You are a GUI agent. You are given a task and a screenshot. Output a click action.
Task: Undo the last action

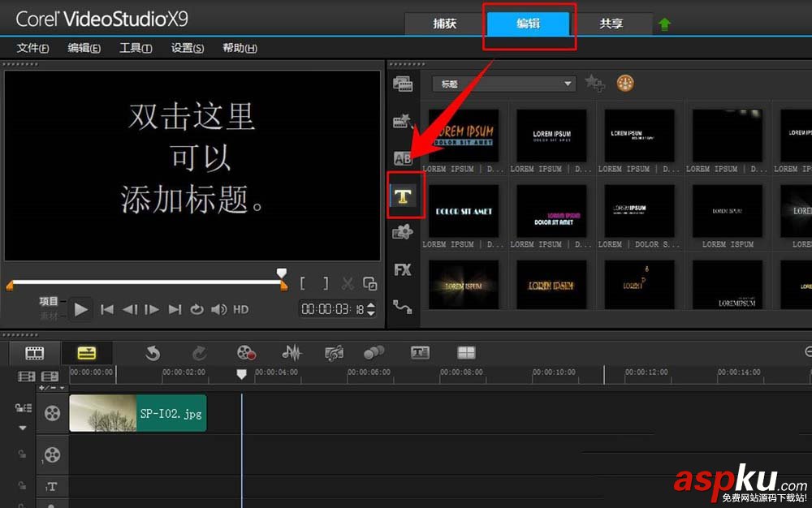[x=153, y=352]
